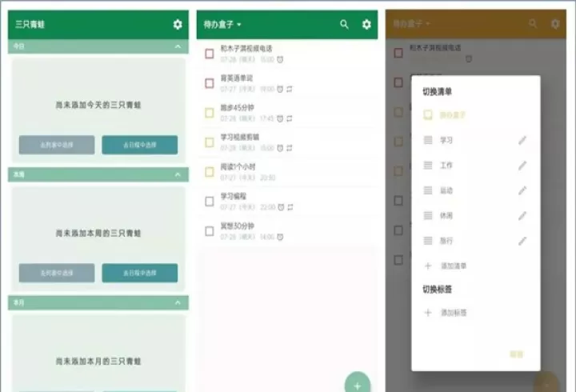
Task: Check off 和木子淇视频电话 in the middle list
Action: coord(210,54)
